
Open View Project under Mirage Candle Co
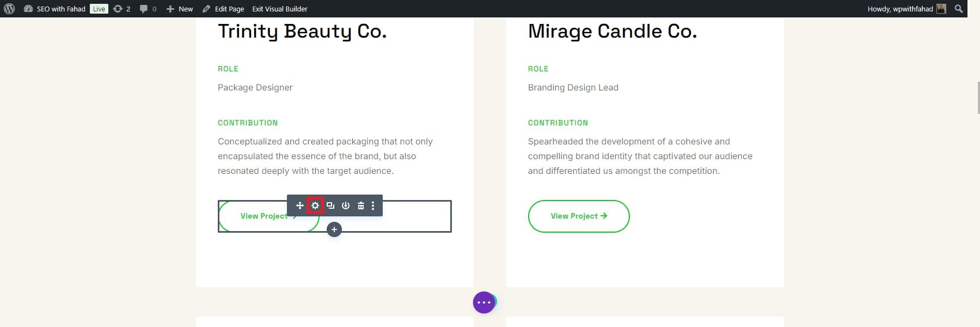[x=579, y=216]
